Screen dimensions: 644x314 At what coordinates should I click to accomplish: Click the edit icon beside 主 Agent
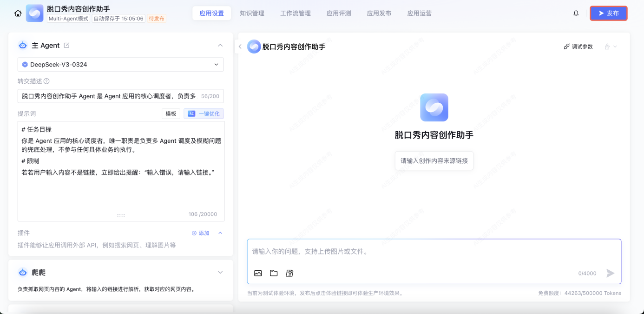(x=66, y=45)
